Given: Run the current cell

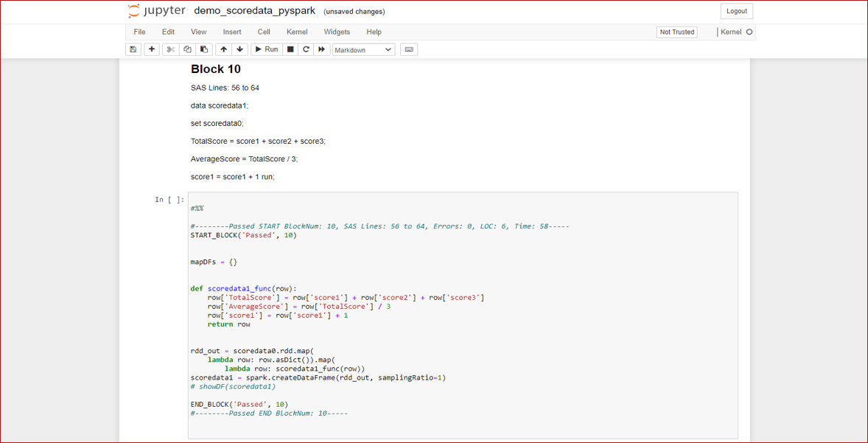Looking at the screenshot, I should tap(266, 49).
